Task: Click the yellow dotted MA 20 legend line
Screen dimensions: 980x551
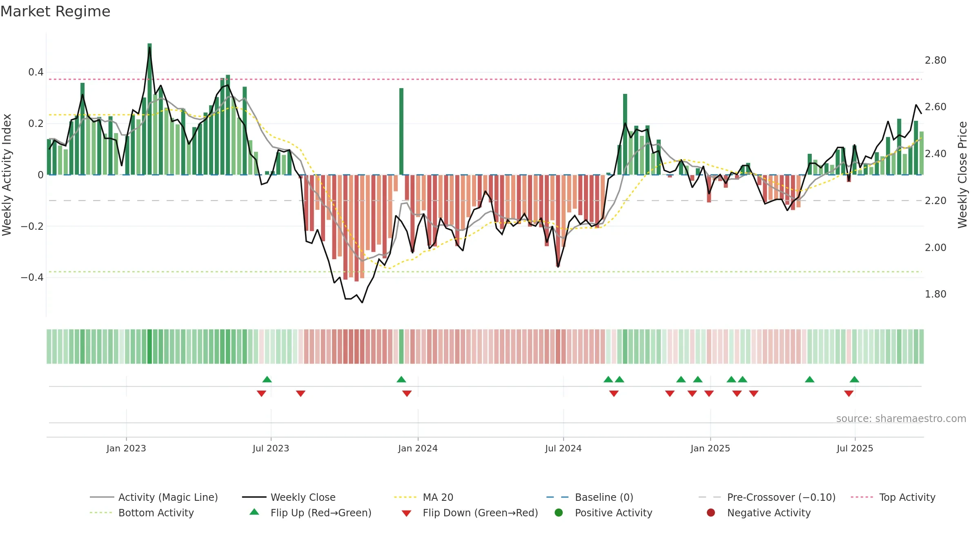Action: tap(405, 497)
